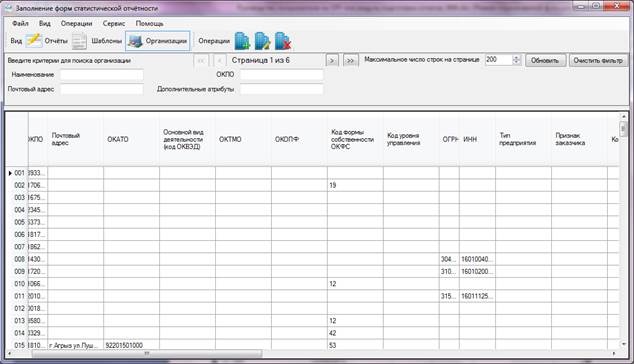Click the horizontal scrollbar right arrow
634x364 pixels.
[614, 353]
